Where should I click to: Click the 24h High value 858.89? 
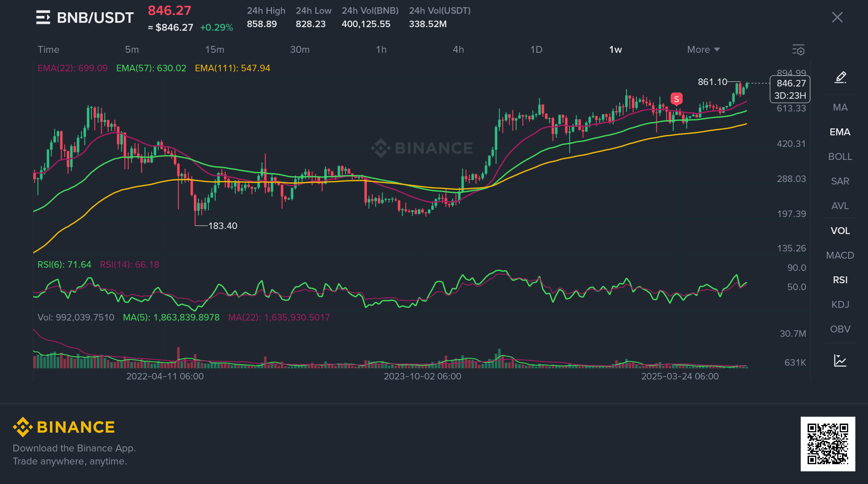pos(262,24)
